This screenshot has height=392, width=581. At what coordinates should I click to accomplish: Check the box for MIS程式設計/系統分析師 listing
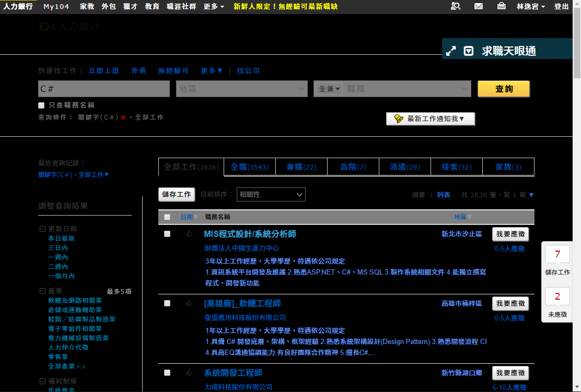point(167,234)
